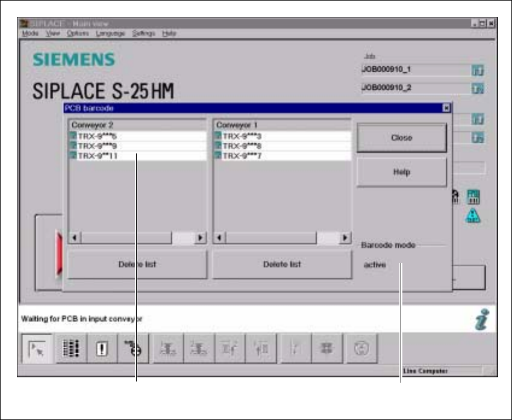
Task: Click Delete list under Conveyor 2
Action: [x=137, y=265]
